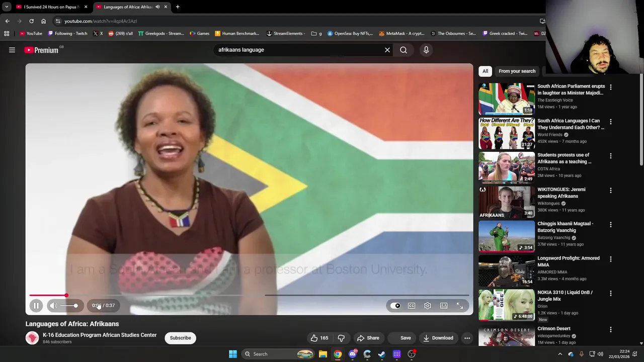Screen dimensions: 644x362
Task: Mute the video with the speaker icon
Action: pyautogui.click(x=53, y=305)
